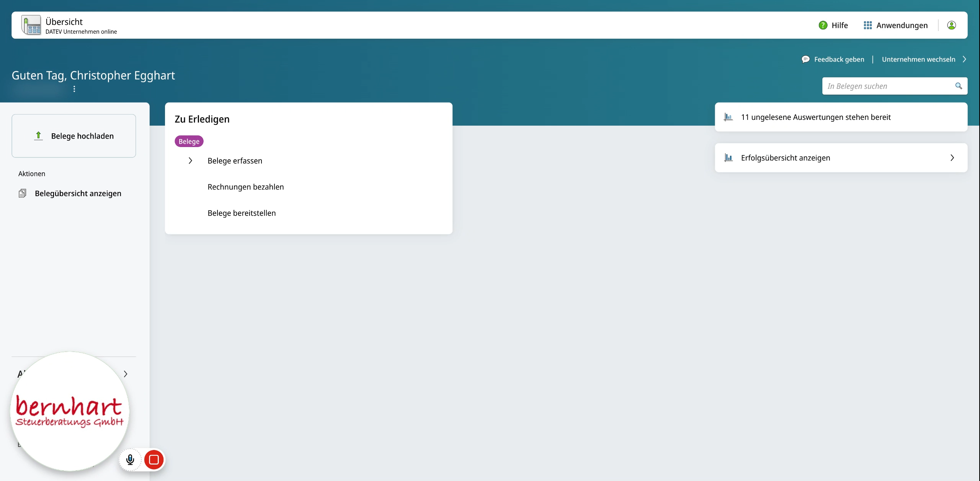The image size is (980, 481).
Task: Click the green Belege hochladen upload arrow
Action: pyautogui.click(x=38, y=136)
